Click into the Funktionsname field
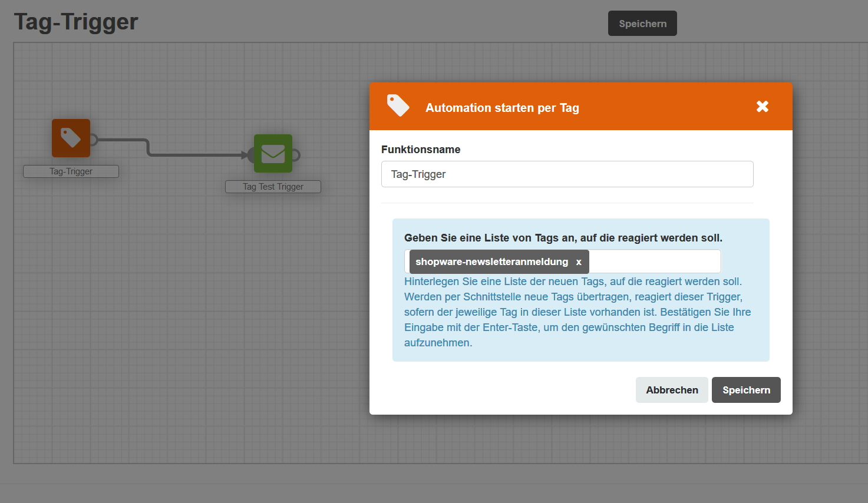The image size is (868, 503). 567,174
